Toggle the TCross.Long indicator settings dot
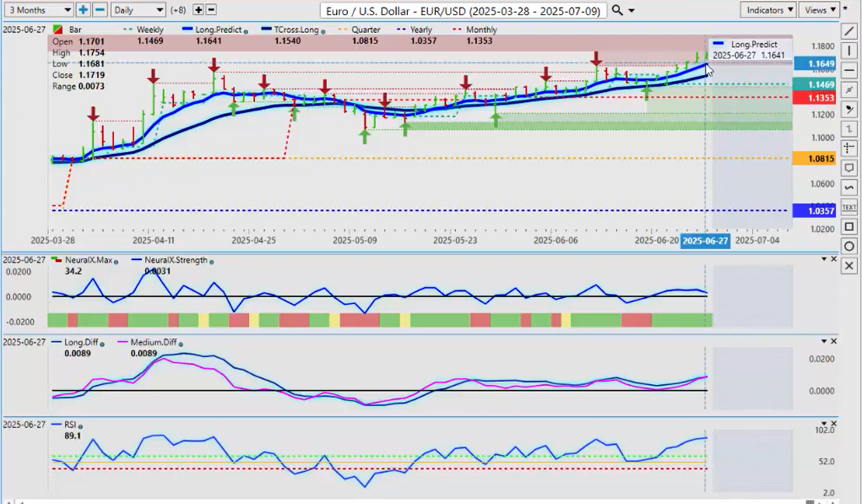The height and width of the screenshot is (504, 862). pos(323,30)
